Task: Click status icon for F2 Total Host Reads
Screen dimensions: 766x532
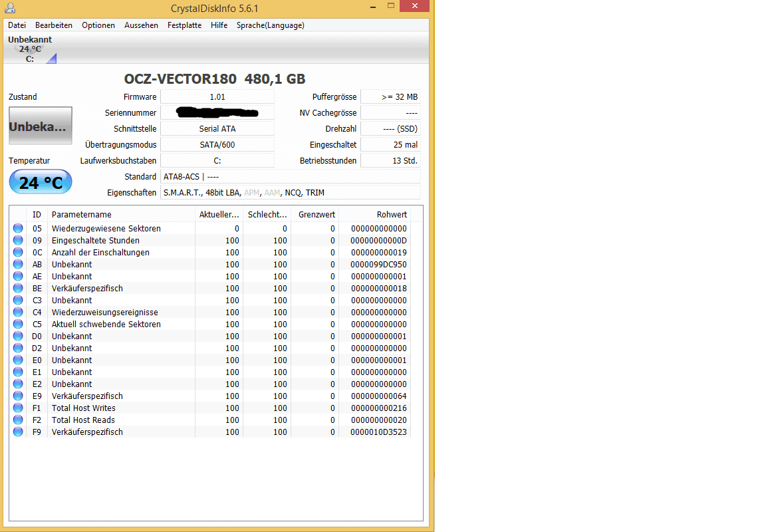Action: pyautogui.click(x=18, y=420)
